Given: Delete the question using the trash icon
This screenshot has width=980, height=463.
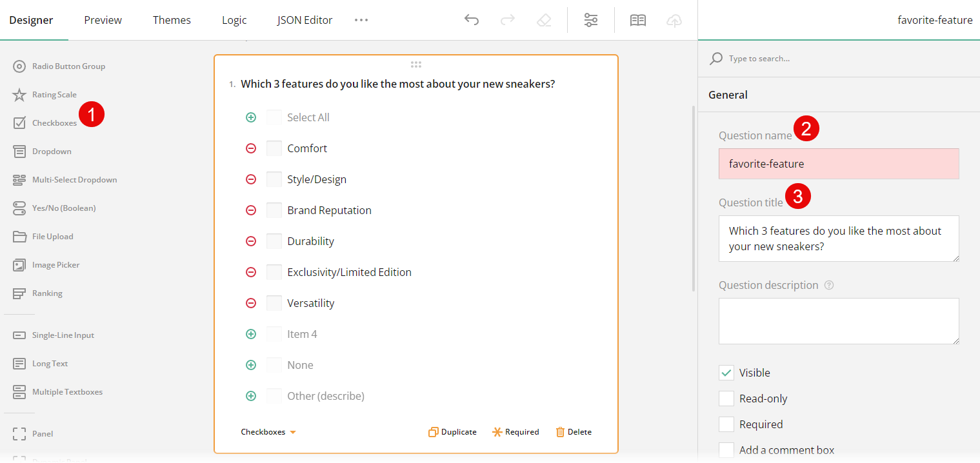Looking at the screenshot, I should click(x=573, y=431).
